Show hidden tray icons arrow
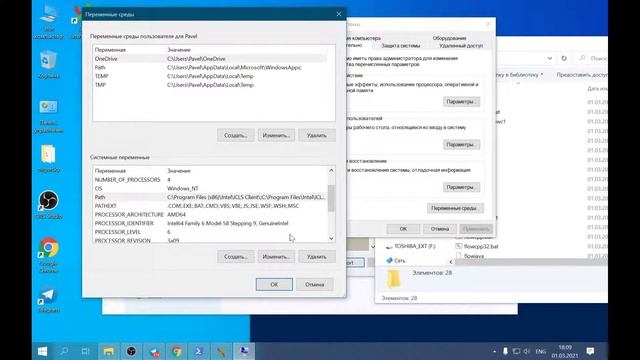Screen dimensions: 640x360 494,351
